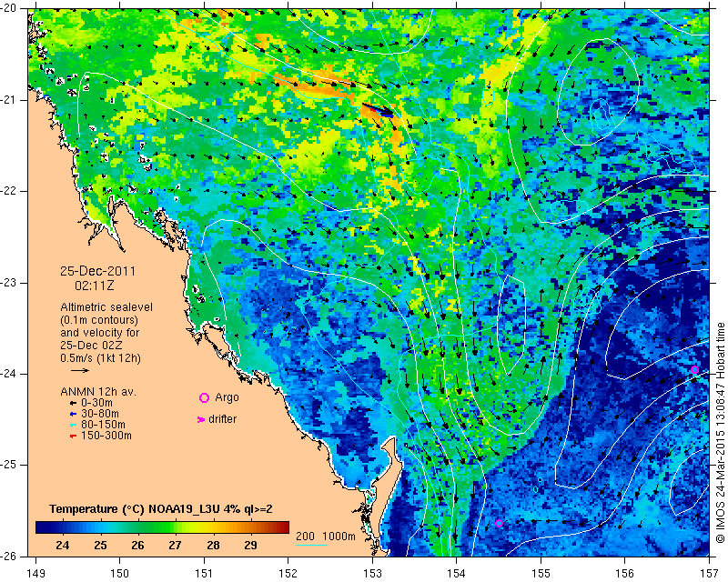Click the "Altimetric sealevel" legend line
728x582 pixels.
coord(106,307)
